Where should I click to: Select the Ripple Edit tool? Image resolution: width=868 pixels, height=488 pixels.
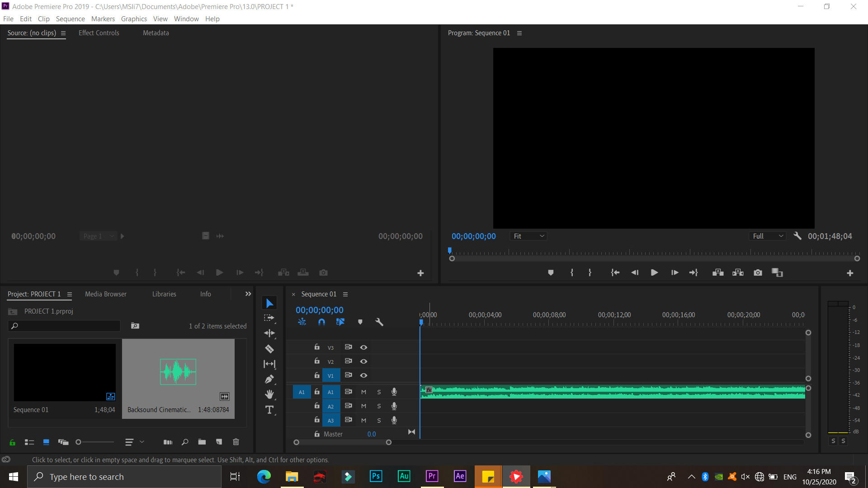click(x=269, y=333)
